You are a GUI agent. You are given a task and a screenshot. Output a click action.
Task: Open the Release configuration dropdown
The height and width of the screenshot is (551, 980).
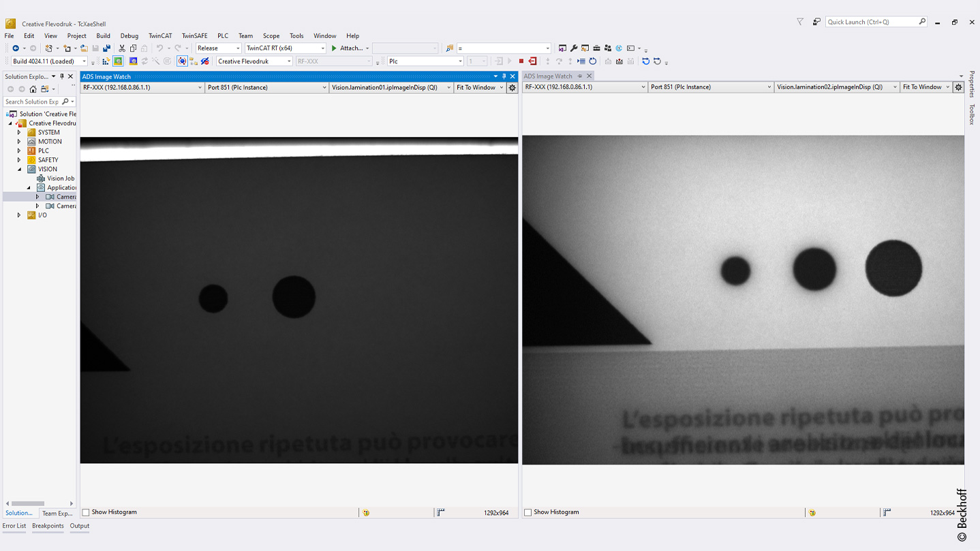[x=219, y=48]
